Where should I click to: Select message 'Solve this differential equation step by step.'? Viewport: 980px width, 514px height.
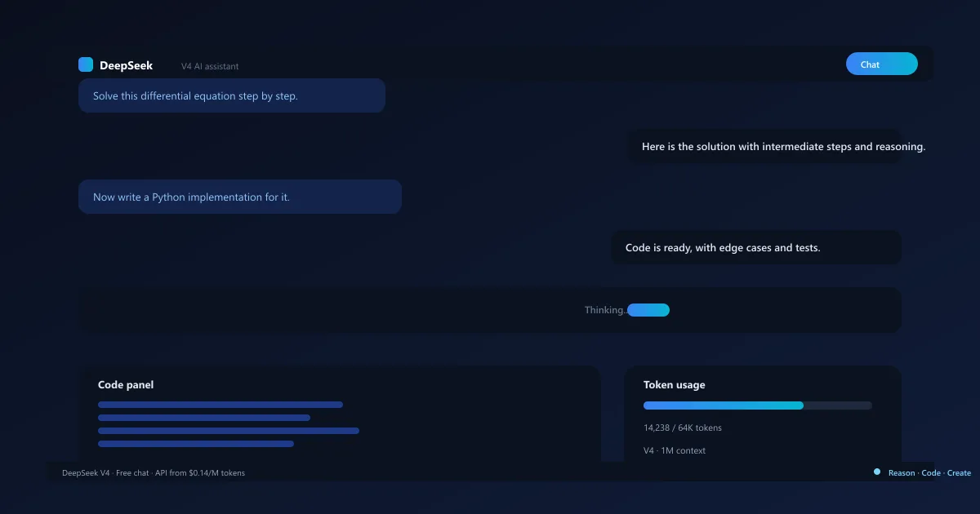tap(232, 95)
